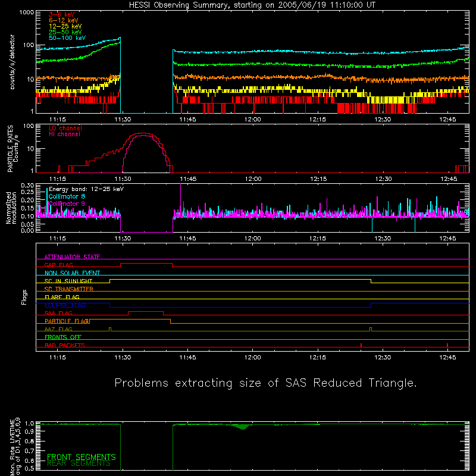Image resolution: width=476 pixels, height=476 pixels.
Task: Select the Collimator 9 legend label
Action: pyautogui.click(x=67, y=203)
